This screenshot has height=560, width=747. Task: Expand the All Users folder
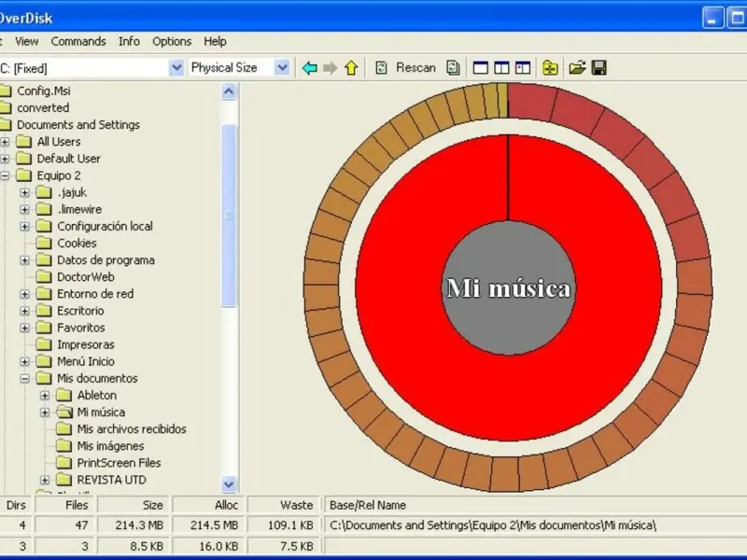(x=5, y=142)
